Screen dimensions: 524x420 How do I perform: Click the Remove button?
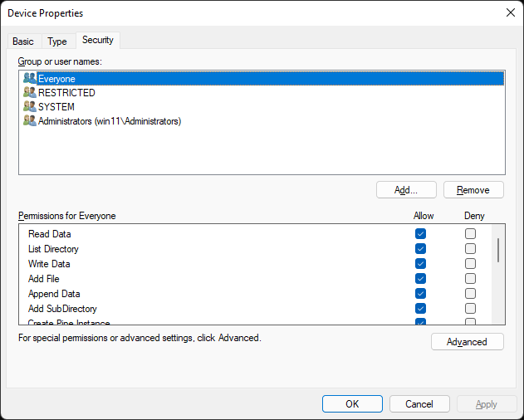pos(473,190)
